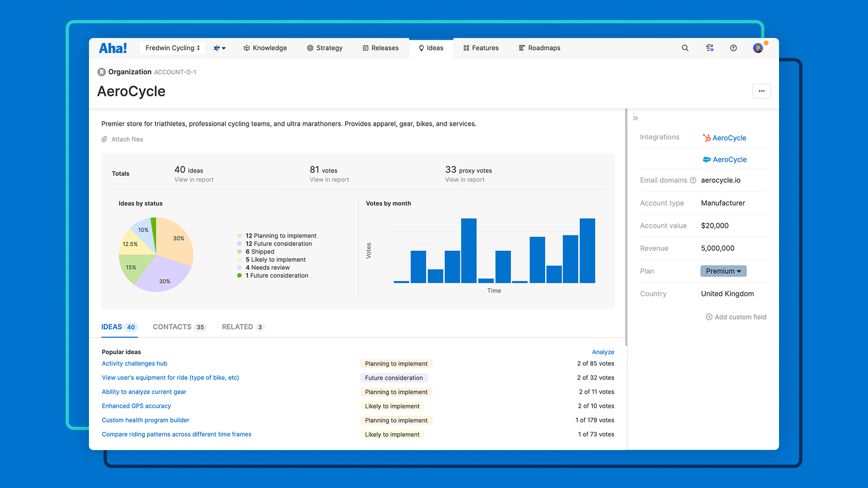This screenshot has height=488, width=868.
Task: Click the status badge for Activity challenges hub
Action: point(396,364)
